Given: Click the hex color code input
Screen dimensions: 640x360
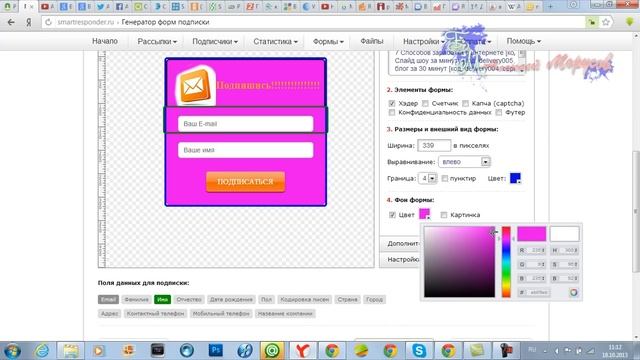Looking at the screenshot, I should pos(535,292).
